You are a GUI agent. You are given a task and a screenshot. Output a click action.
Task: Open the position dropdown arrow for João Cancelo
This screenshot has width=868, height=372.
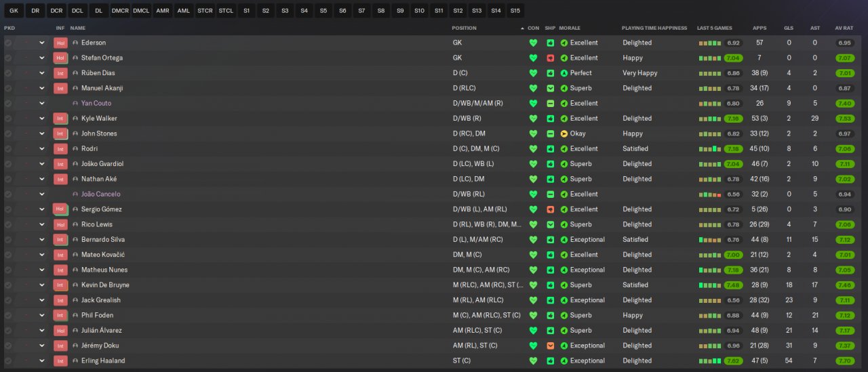pos(42,194)
